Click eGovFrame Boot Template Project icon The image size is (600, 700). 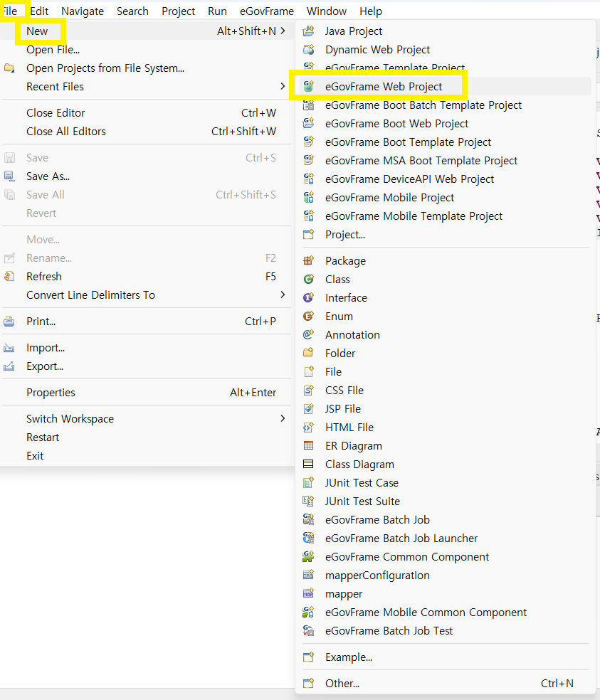tap(308, 142)
